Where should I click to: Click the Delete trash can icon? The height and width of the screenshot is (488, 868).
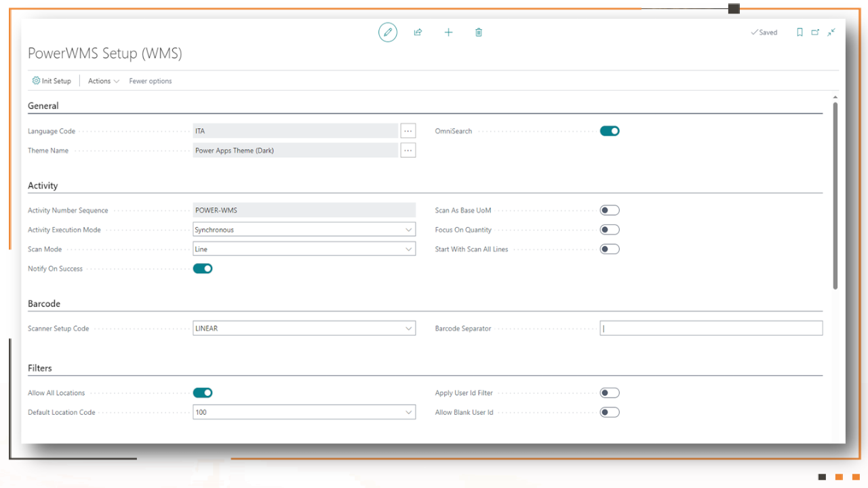pos(479,32)
